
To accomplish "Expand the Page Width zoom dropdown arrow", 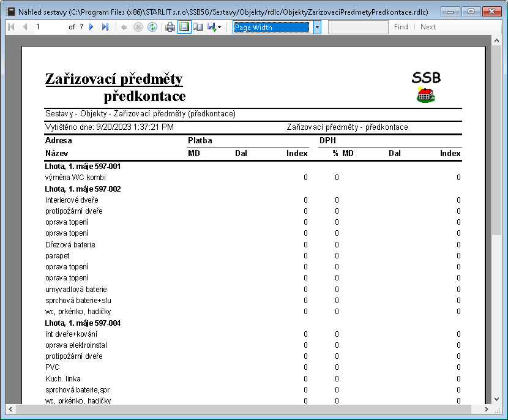I will [x=317, y=27].
